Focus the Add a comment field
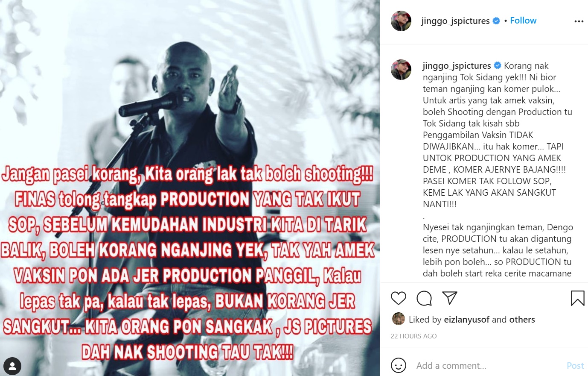Viewport: 588px width, 376px height. coord(489,366)
